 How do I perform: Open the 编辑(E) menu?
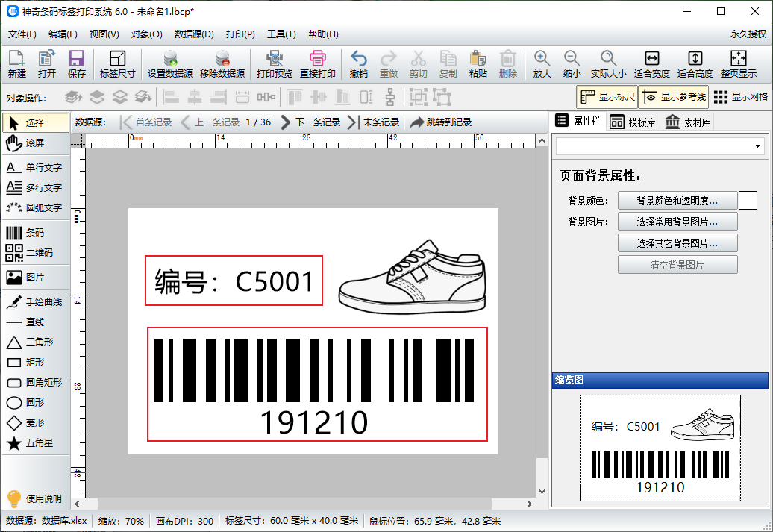point(63,34)
